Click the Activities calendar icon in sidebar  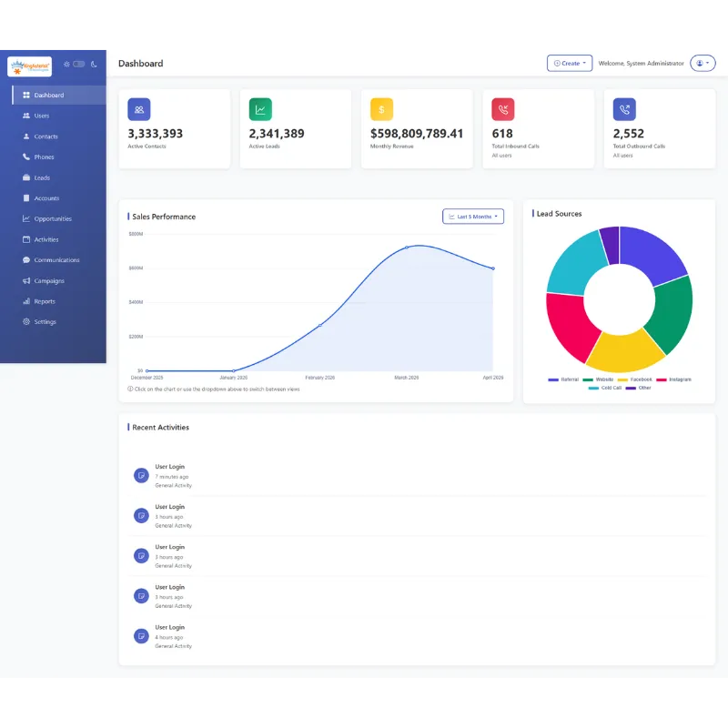point(26,239)
